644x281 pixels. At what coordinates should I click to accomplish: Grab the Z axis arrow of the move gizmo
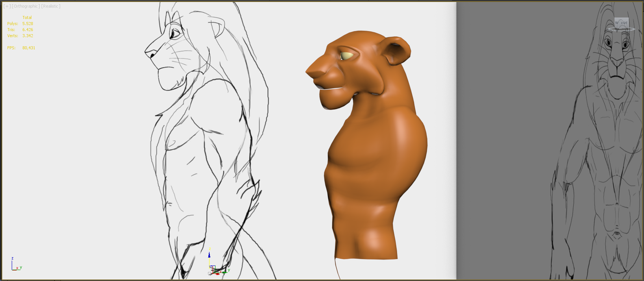(209, 254)
